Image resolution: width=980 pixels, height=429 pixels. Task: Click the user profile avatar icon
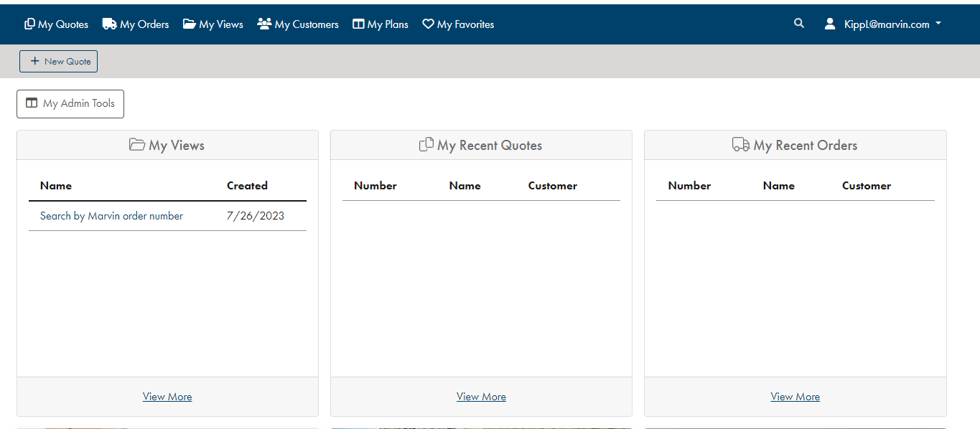[x=830, y=24]
